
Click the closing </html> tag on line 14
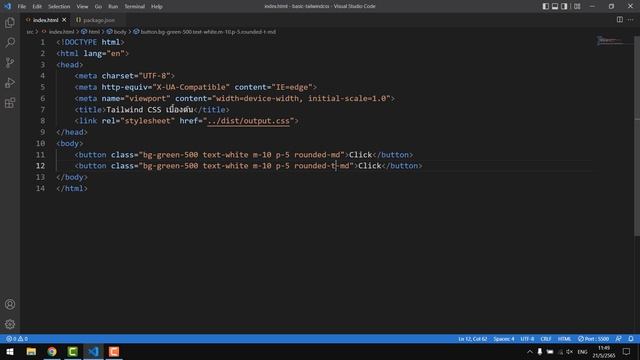pyautogui.click(x=72, y=188)
